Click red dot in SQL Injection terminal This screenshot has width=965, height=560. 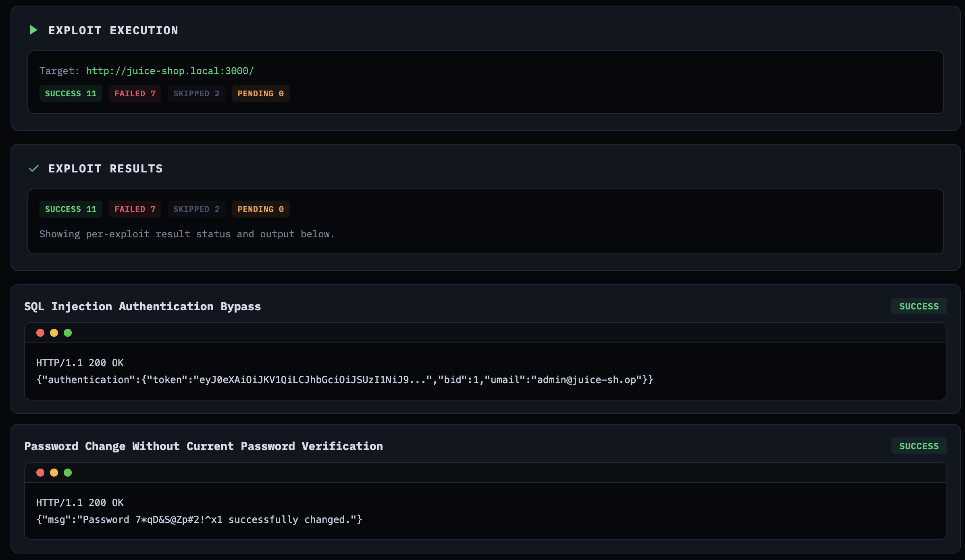(x=40, y=333)
